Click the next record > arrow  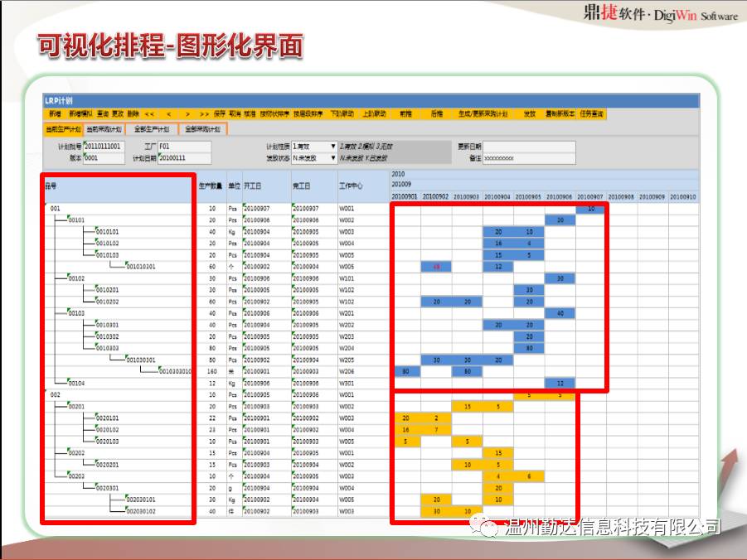click(187, 113)
